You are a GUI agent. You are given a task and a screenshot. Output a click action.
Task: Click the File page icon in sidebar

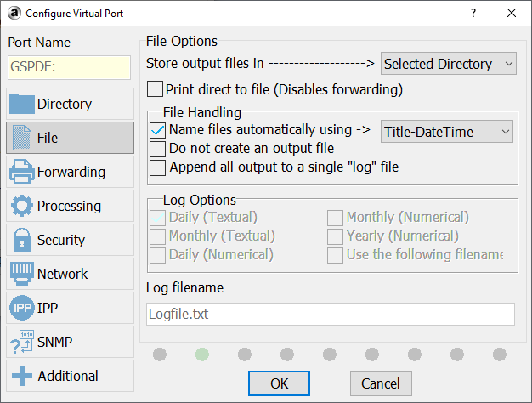(22, 138)
